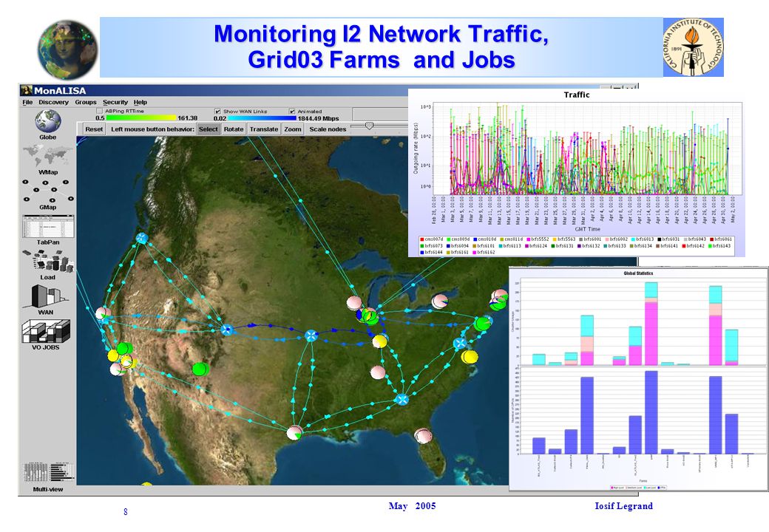Set mouse behavior to Rotate

[x=234, y=129]
